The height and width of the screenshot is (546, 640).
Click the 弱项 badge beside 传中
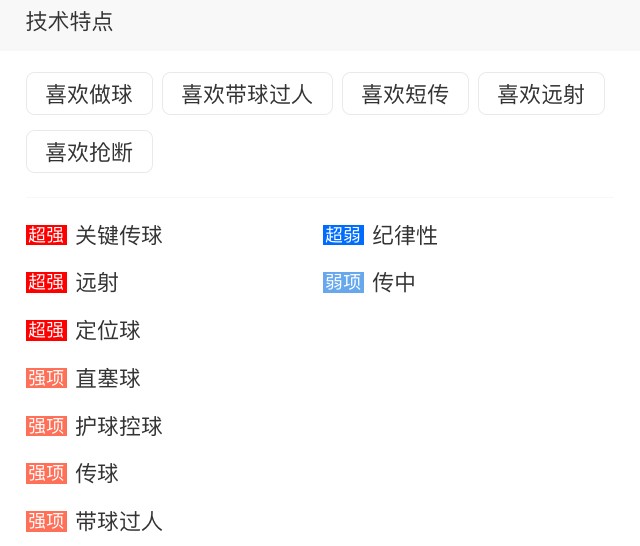pos(343,283)
